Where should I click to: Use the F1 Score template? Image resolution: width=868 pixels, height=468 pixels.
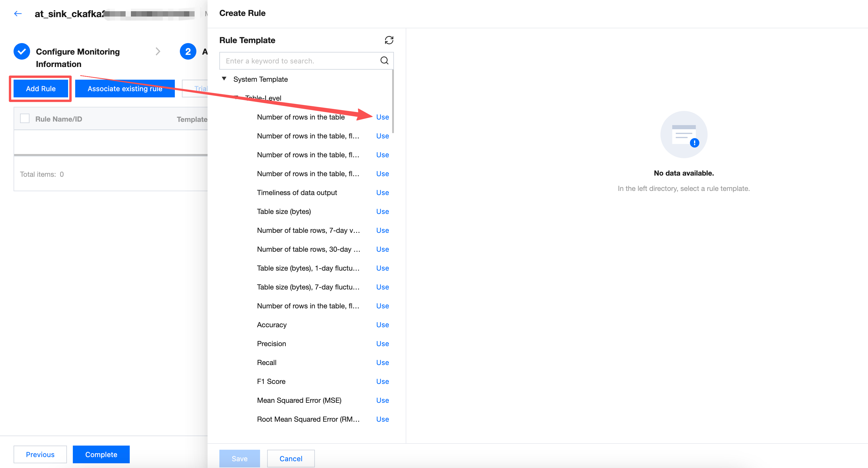382,381
